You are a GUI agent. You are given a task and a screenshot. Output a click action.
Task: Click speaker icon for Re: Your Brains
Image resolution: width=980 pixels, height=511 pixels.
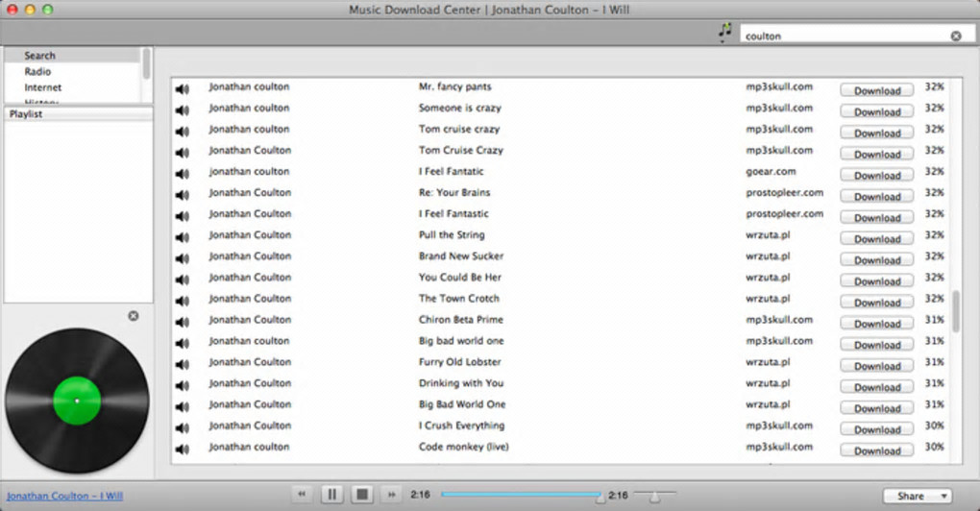(182, 196)
